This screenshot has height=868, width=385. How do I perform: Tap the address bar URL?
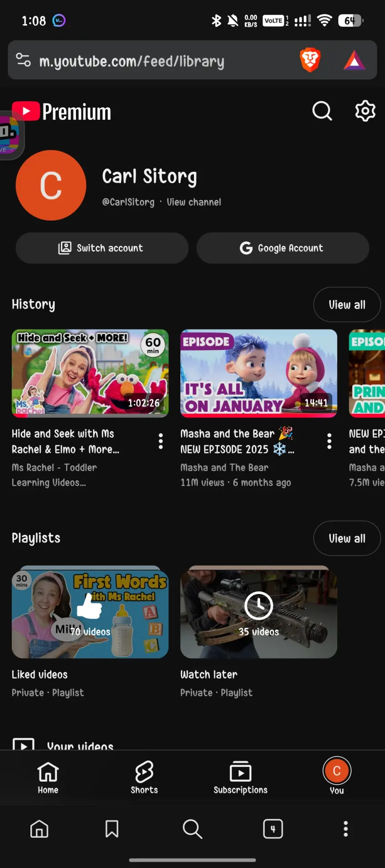coord(131,61)
